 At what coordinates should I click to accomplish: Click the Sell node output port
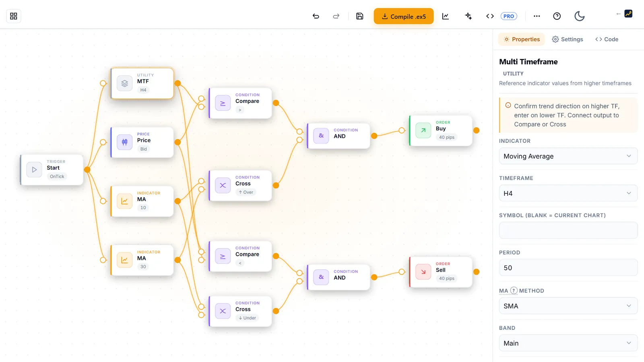[477, 272]
